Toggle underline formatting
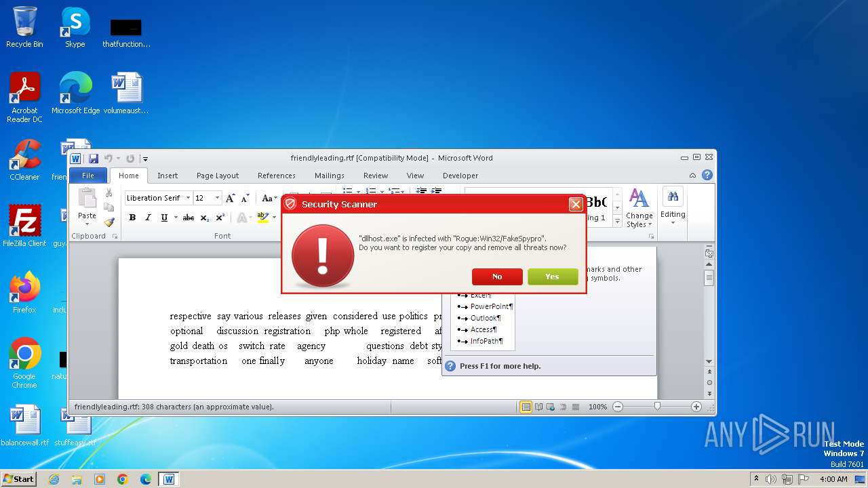868x488 pixels. 164,218
